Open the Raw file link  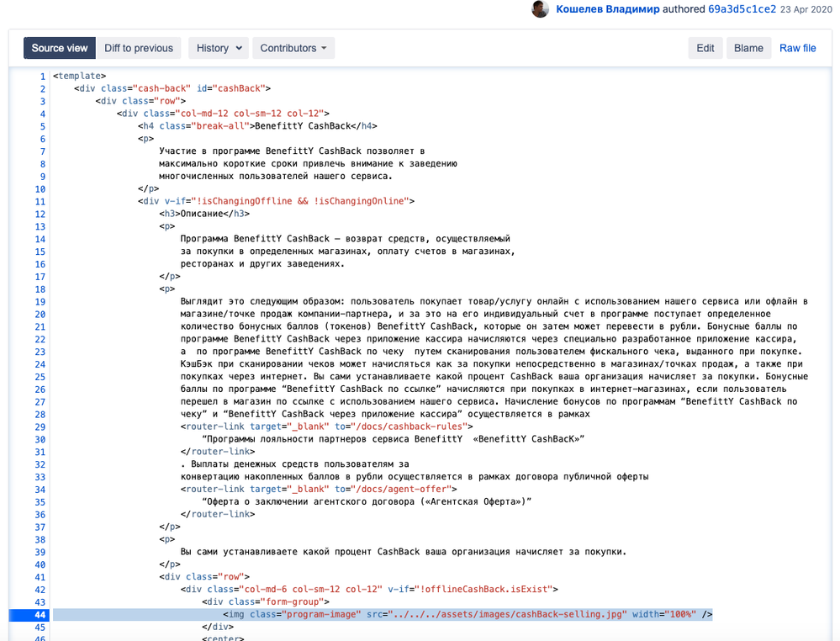coord(798,48)
